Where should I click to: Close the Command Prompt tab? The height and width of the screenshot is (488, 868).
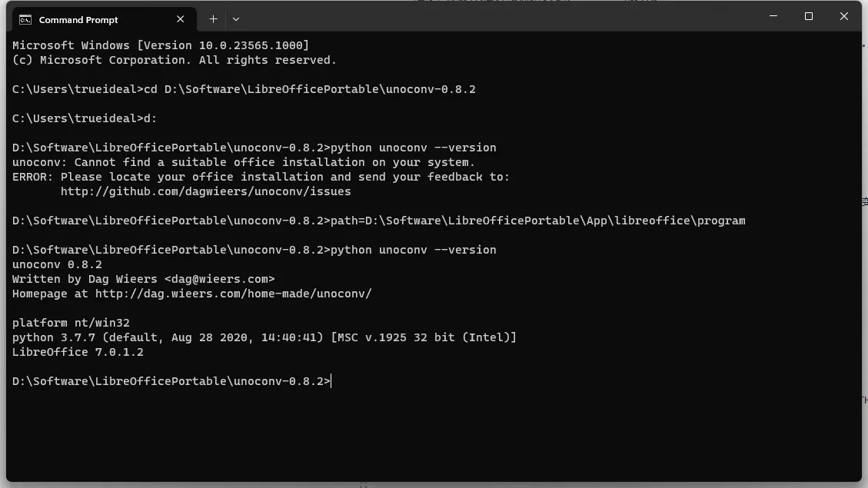[x=181, y=19]
